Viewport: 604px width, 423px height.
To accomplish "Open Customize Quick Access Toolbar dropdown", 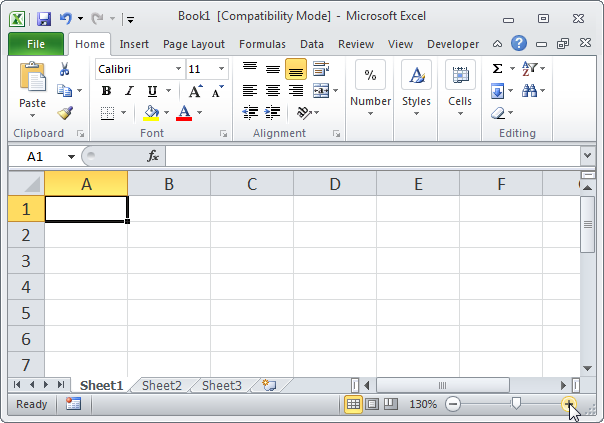I will tap(131, 19).
